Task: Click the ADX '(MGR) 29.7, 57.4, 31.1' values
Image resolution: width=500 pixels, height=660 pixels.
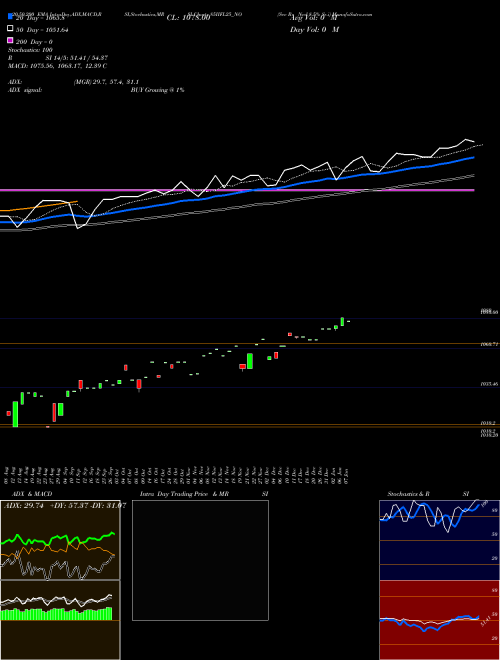Action: (106, 82)
